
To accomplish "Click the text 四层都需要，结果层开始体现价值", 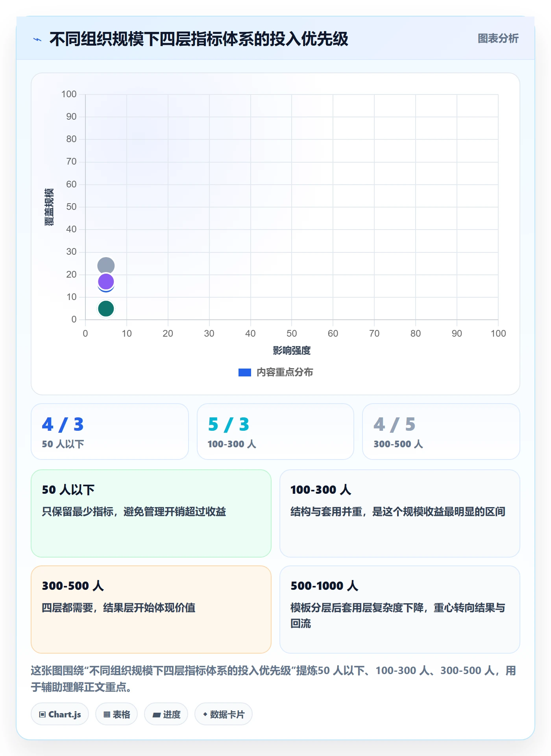I will coord(119,608).
